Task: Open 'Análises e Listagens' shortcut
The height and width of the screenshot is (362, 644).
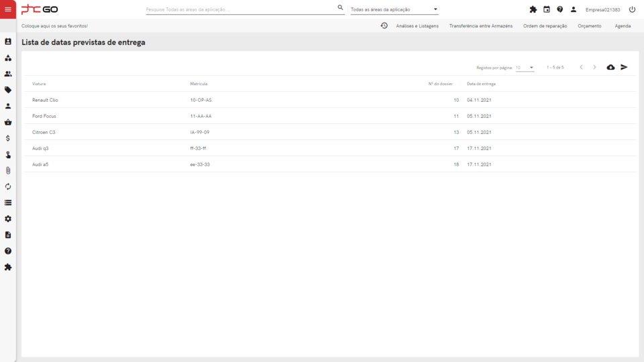Action: tap(417, 26)
